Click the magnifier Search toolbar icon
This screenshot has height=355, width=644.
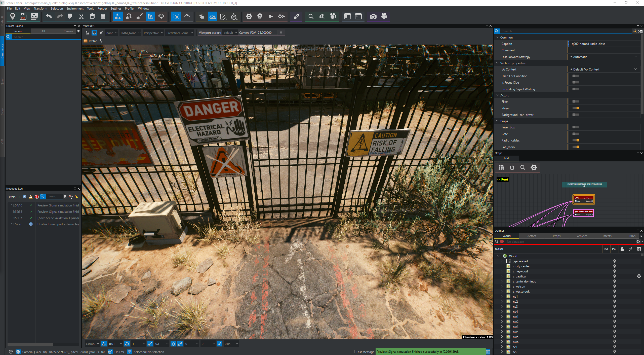click(x=311, y=17)
